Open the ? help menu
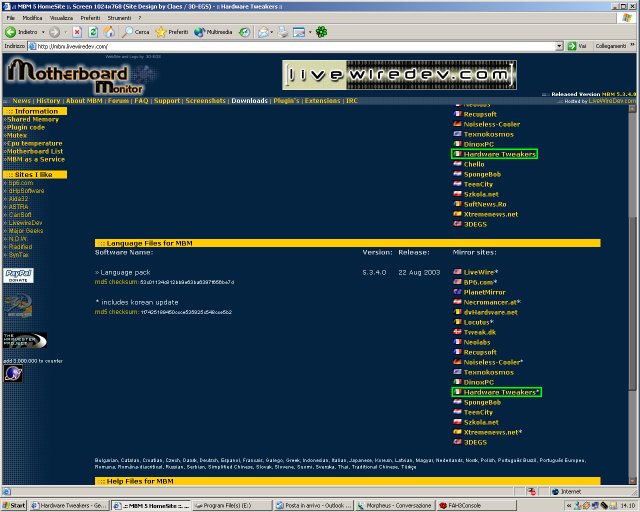Image resolution: width=640 pixels, height=512 pixels. [x=140, y=18]
